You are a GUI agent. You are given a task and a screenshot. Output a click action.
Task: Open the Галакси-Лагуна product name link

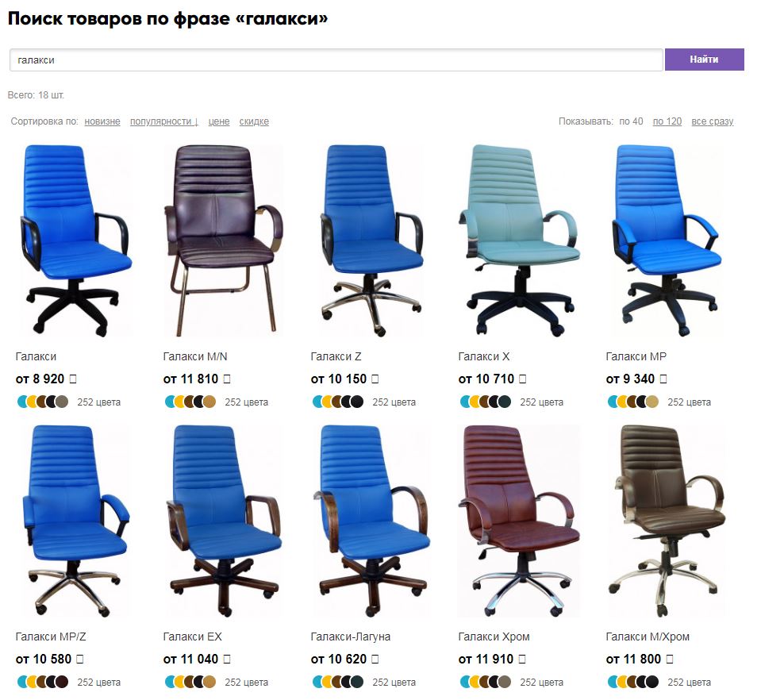[351, 637]
